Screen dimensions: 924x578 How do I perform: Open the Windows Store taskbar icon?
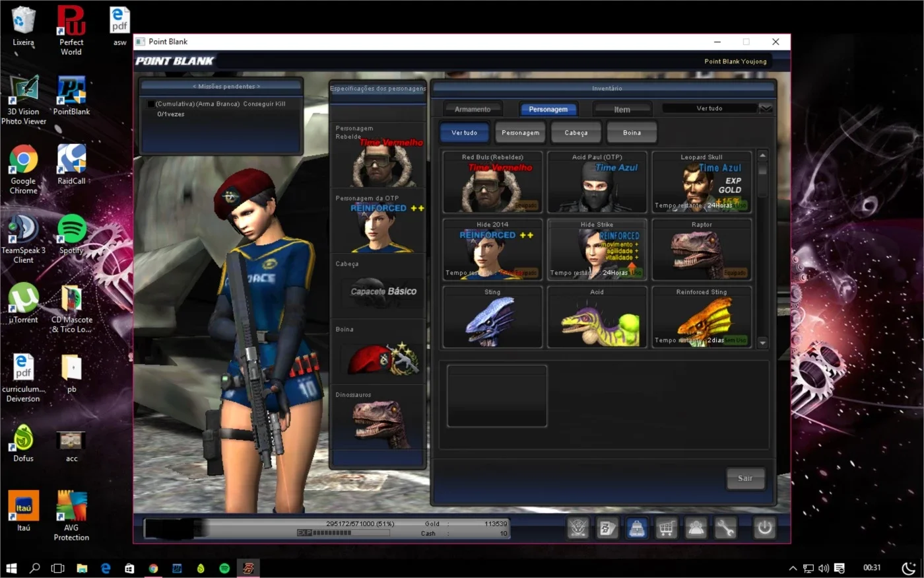(x=129, y=568)
